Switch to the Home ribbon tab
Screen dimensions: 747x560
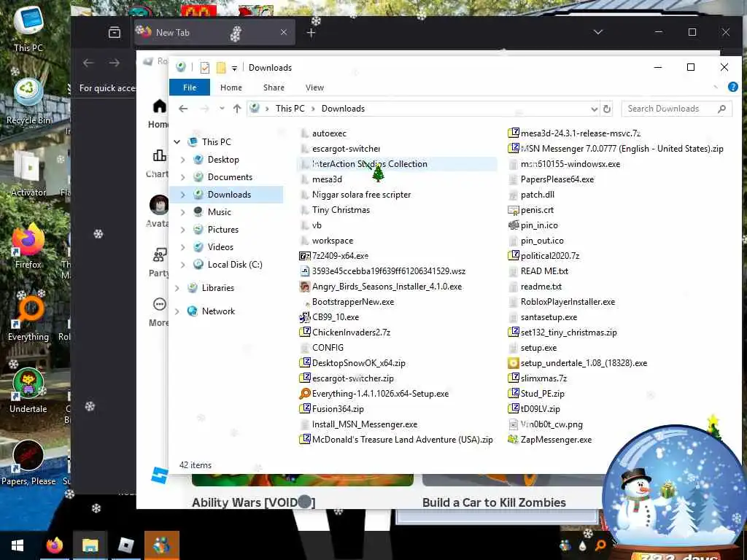coord(231,87)
